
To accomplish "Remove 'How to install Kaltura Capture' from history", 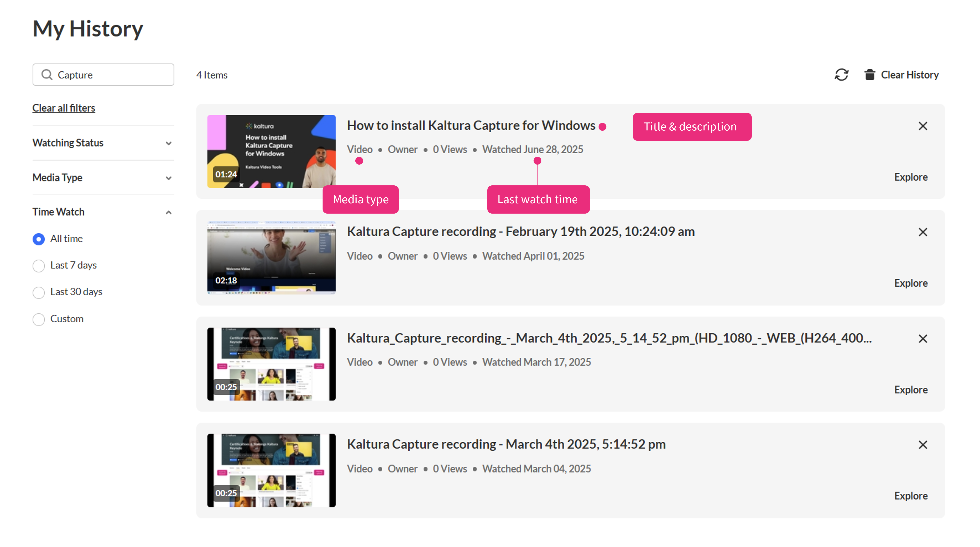I will [923, 126].
